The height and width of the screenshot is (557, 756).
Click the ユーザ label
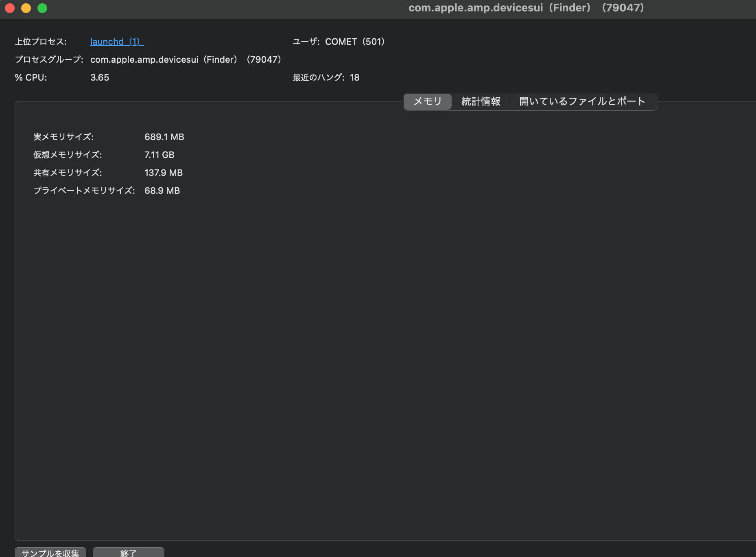(x=306, y=42)
